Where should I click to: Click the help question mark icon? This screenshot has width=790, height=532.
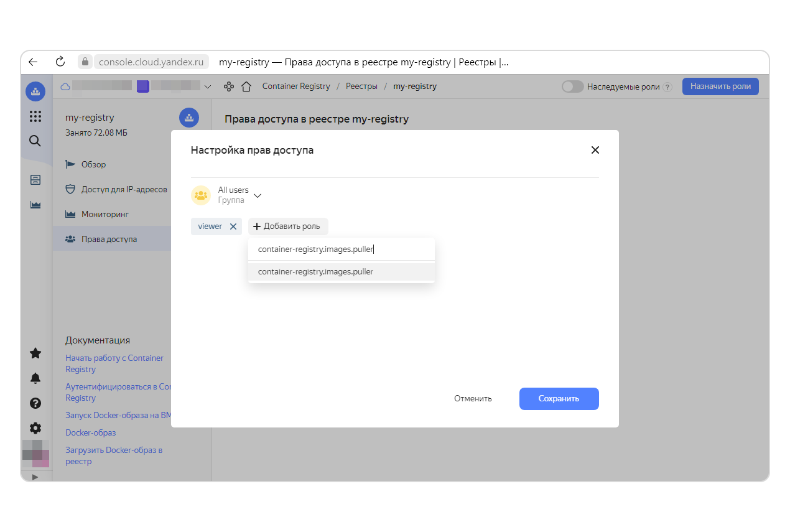pos(35,403)
